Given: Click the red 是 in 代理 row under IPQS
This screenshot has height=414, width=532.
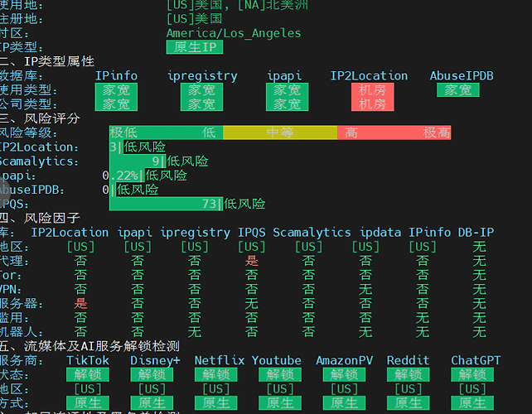Looking at the screenshot, I should pyautogui.click(x=251, y=261).
